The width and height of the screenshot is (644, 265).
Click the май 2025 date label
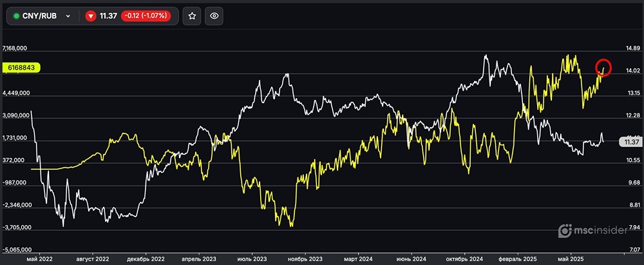tap(571, 260)
